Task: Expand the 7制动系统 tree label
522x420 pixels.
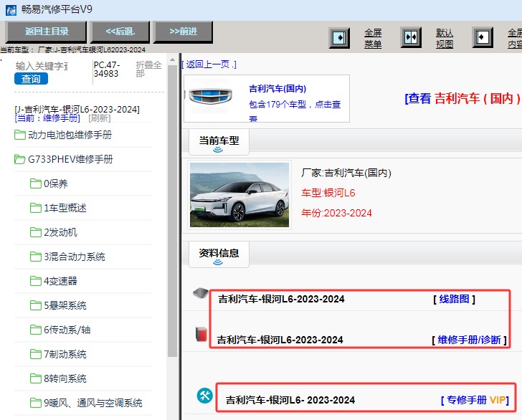Action: click(x=65, y=354)
